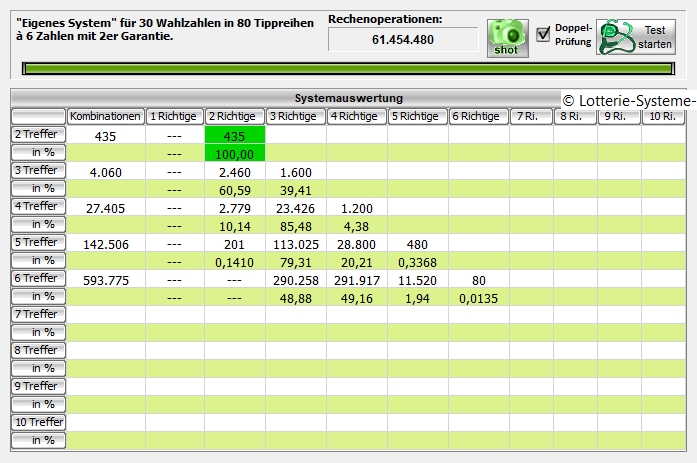Screen dimensions: 697x463
Task: Click the 2.779 cell
Action: tap(235, 208)
